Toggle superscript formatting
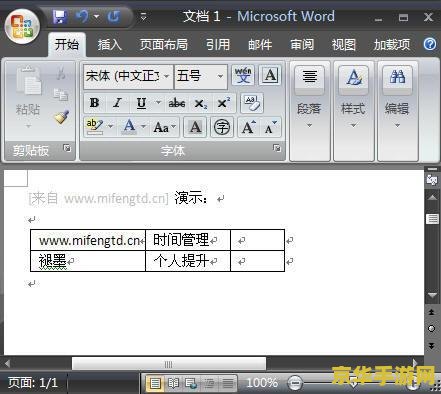 pos(224,103)
